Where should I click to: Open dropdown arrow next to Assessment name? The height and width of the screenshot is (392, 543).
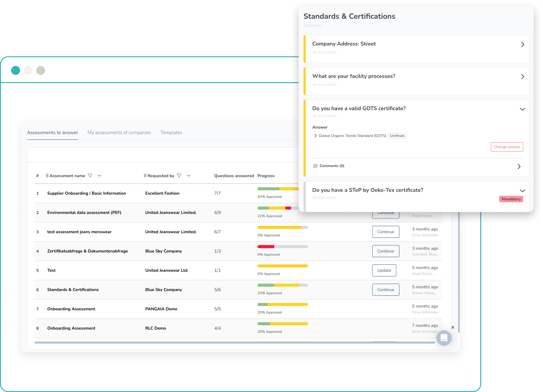tap(100, 176)
